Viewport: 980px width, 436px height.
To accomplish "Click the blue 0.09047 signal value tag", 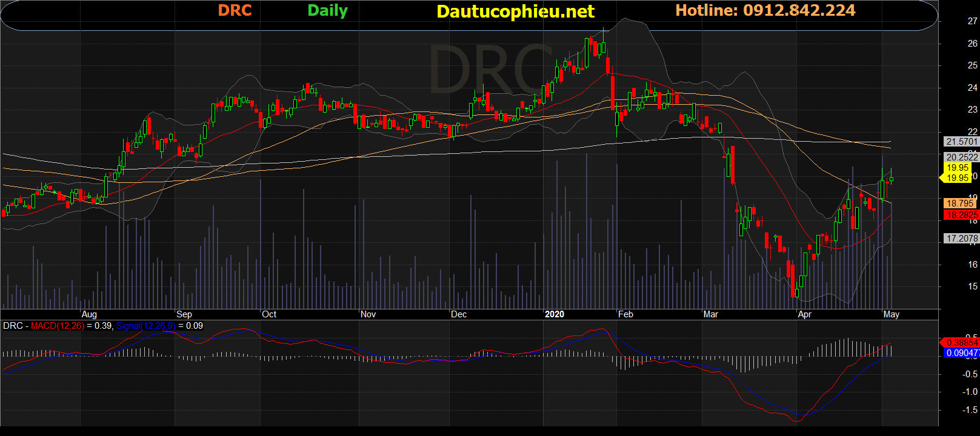I will pyautogui.click(x=961, y=353).
